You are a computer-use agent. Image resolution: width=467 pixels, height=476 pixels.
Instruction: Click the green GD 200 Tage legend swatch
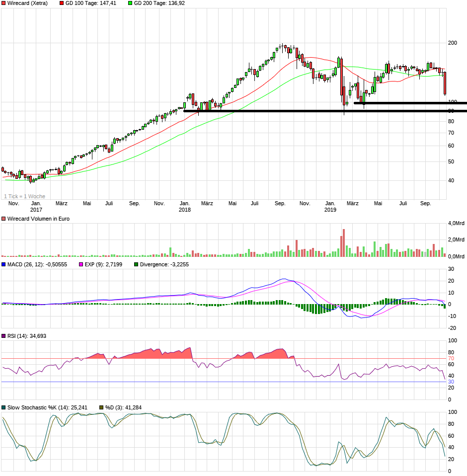click(130, 3)
